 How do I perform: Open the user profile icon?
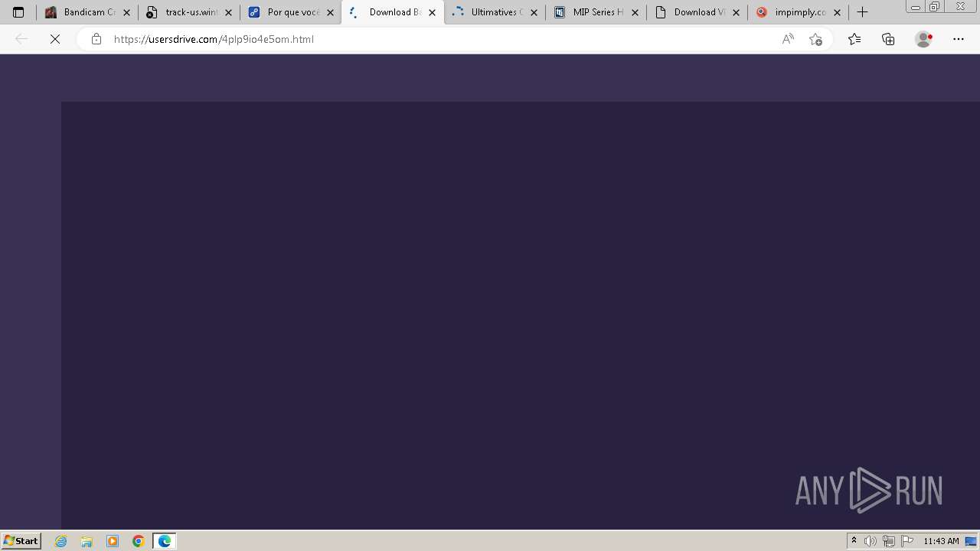(923, 39)
